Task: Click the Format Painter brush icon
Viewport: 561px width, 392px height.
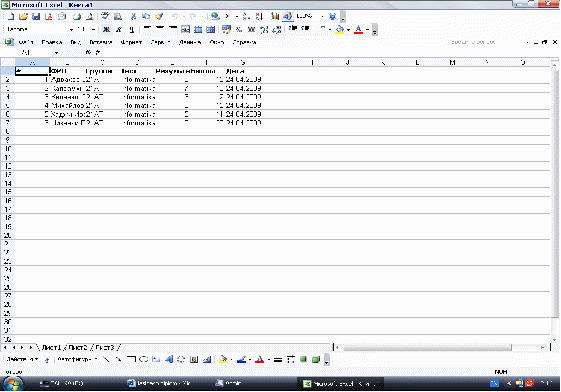Action: click(159, 16)
